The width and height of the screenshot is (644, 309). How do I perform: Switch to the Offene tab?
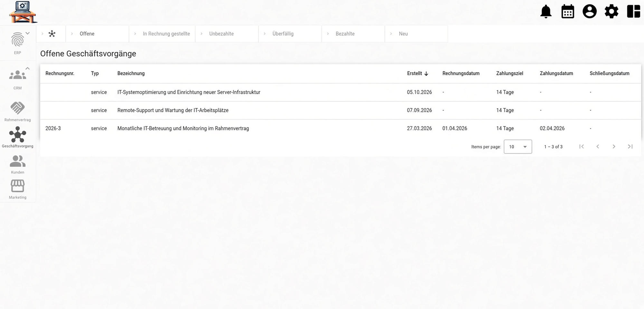(97, 34)
